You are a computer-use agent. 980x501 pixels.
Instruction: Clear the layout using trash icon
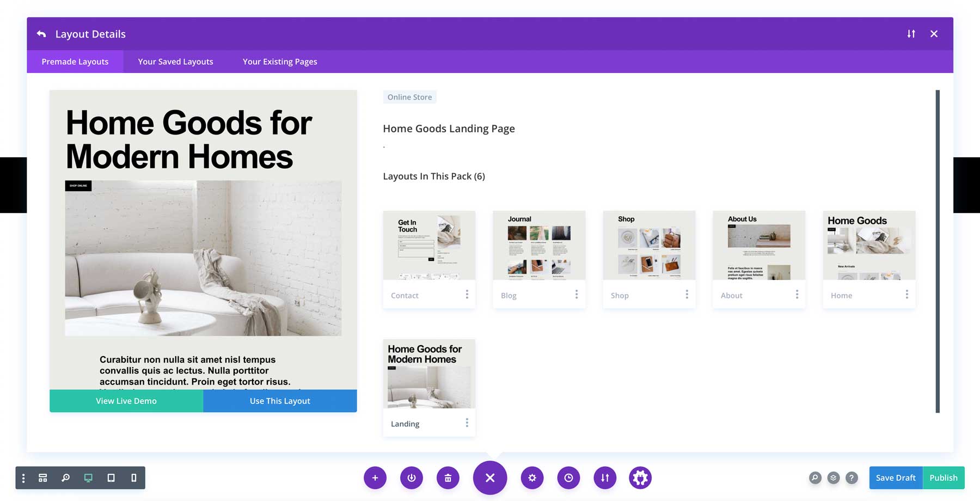[x=448, y=478]
